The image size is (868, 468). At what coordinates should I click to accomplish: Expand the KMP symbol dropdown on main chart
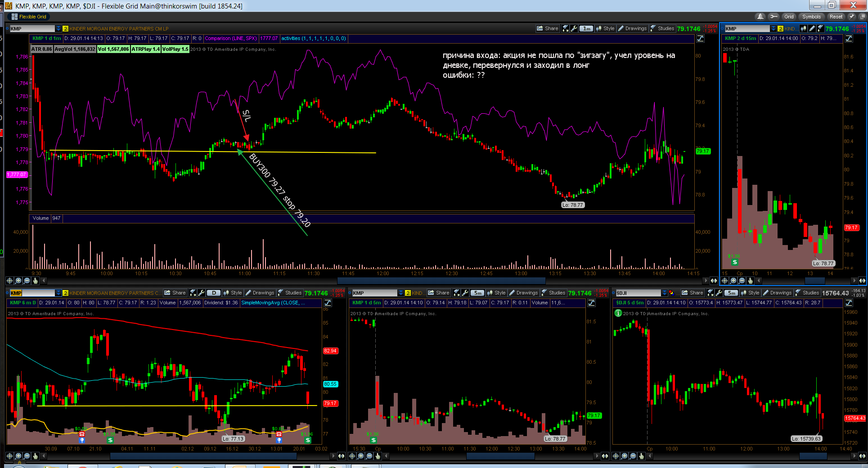(x=58, y=28)
